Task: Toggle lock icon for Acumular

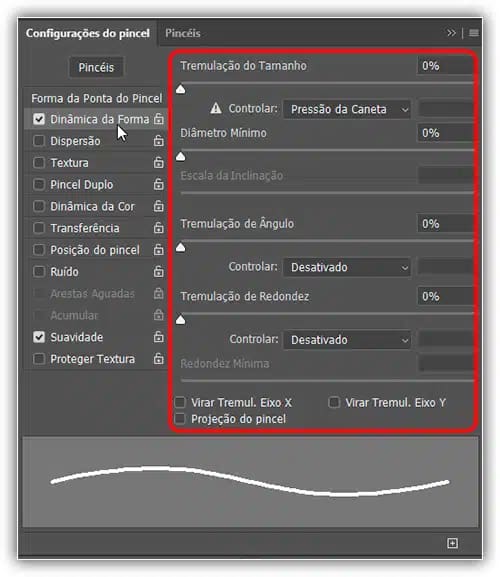Action: (159, 315)
